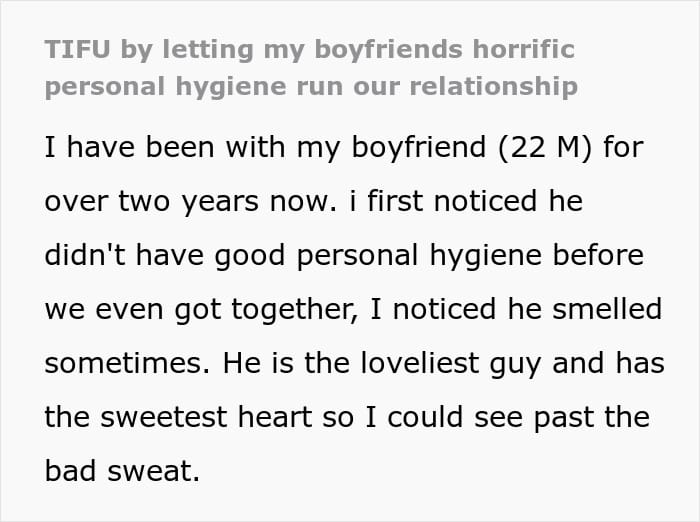Viewport: 700px width, 522px height.
Task: Click the line starting "I have been with"
Action: pos(344,148)
